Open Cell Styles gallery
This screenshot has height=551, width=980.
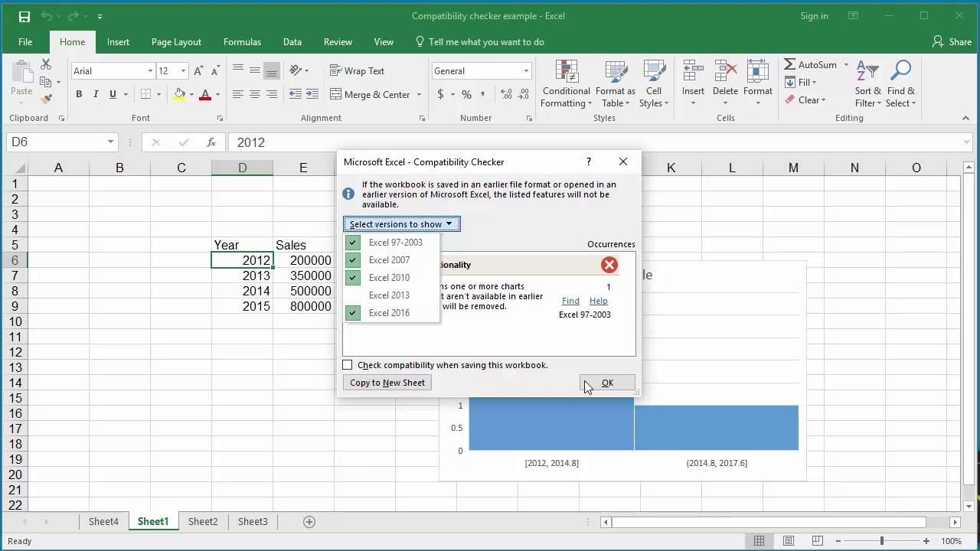point(654,84)
